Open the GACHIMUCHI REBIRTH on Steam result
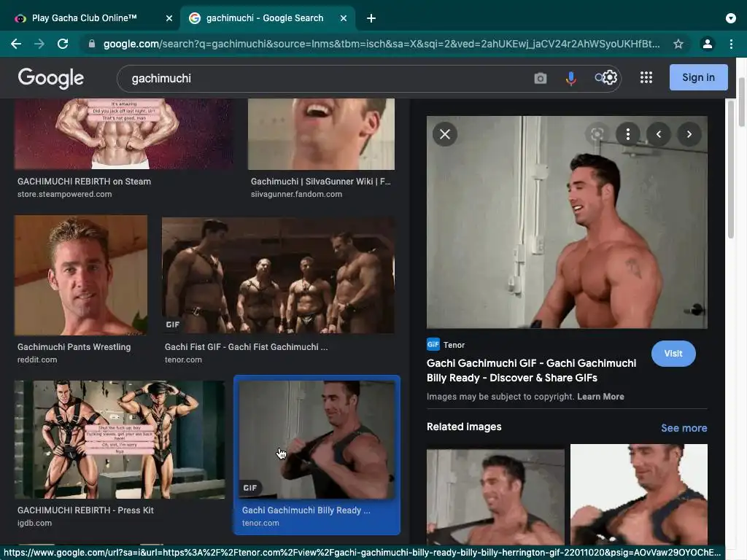The width and height of the screenshot is (747, 560). point(124,134)
